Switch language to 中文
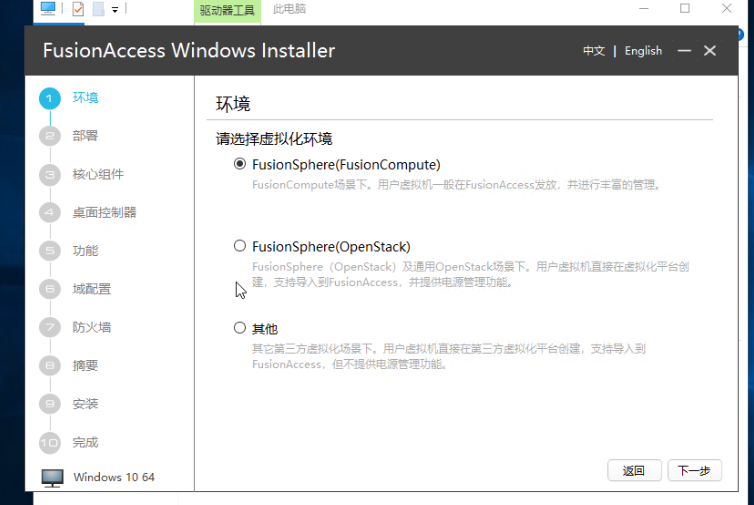 tap(594, 51)
